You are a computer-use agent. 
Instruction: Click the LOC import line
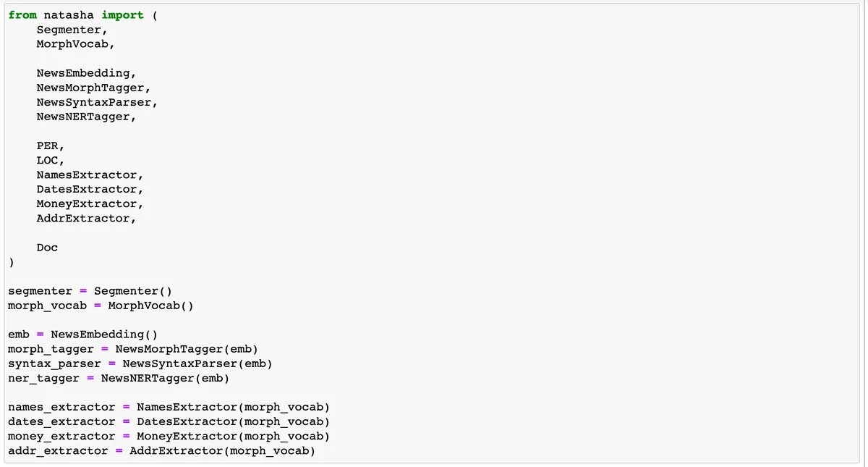click(51, 160)
